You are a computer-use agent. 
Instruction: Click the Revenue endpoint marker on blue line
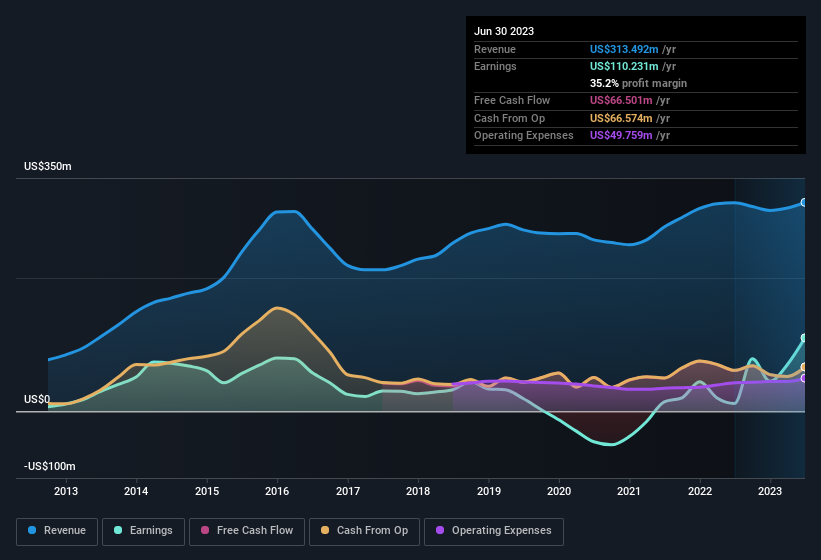tap(804, 203)
